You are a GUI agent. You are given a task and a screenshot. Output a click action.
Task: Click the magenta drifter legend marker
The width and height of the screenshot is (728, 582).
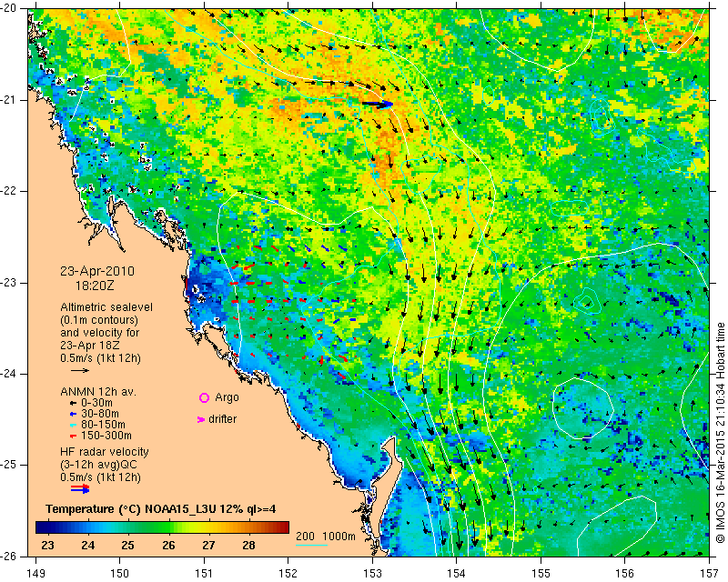click(x=201, y=419)
